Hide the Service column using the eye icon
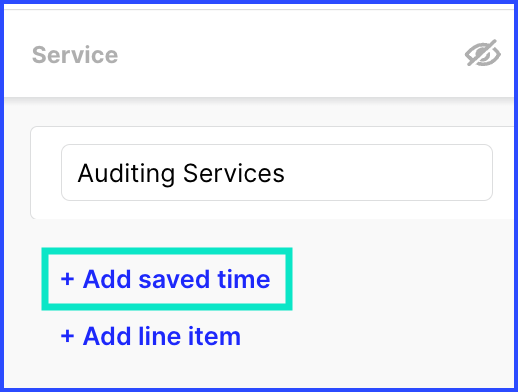This screenshot has width=518, height=392. click(x=483, y=53)
